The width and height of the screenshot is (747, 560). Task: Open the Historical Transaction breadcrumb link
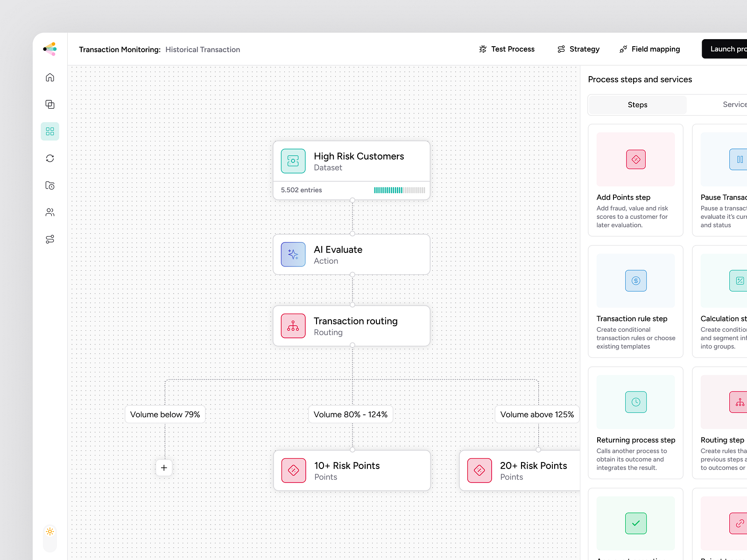coord(203,49)
